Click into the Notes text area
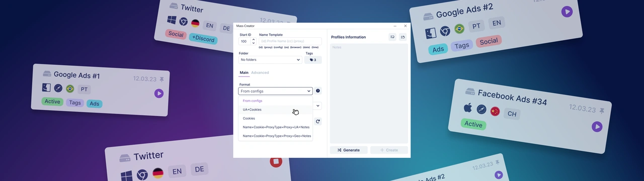This screenshot has width=644, height=181. tap(369, 94)
